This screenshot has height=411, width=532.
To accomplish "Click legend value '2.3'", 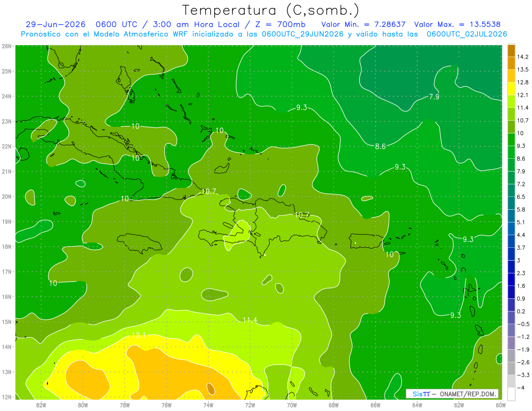I will pyautogui.click(x=521, y=273).
